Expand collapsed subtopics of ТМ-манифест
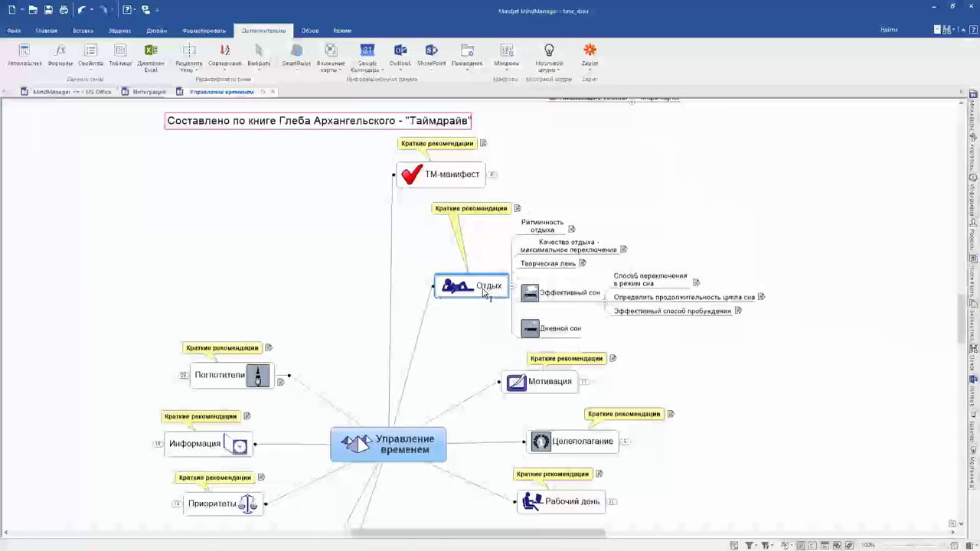980x551 pixels. click(x=493, y=174)
